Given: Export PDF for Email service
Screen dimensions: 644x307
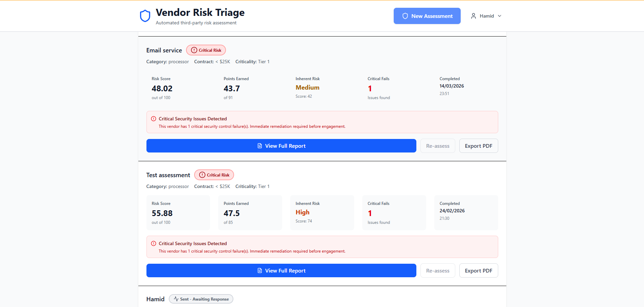Looking at the screenshot, I should tap(478, 146).
